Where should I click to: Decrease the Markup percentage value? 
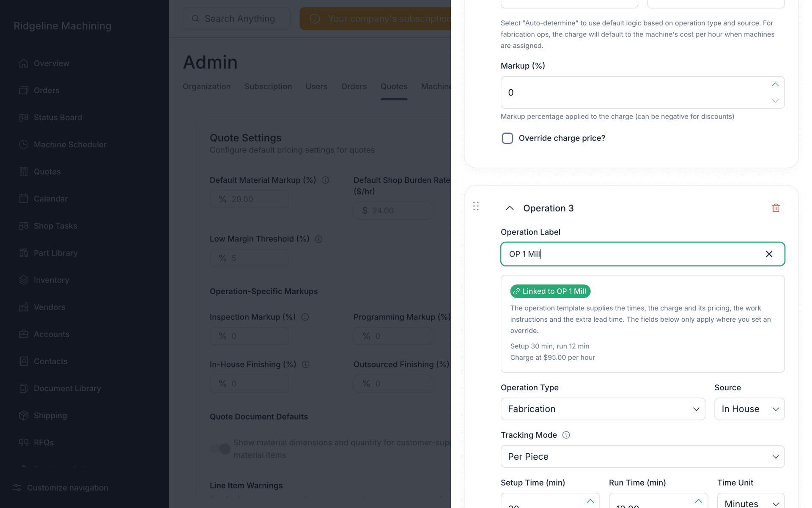pos(775,101)
